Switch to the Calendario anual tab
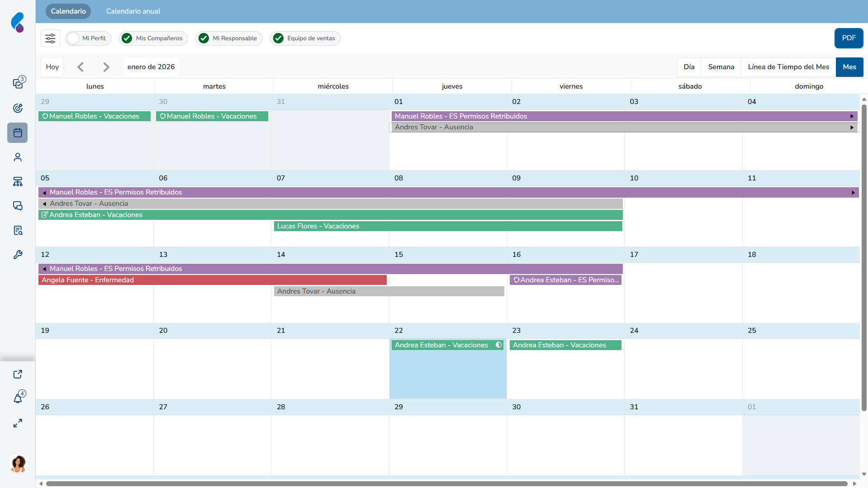Viewport: 868px width, 488px height. [133, 11]
